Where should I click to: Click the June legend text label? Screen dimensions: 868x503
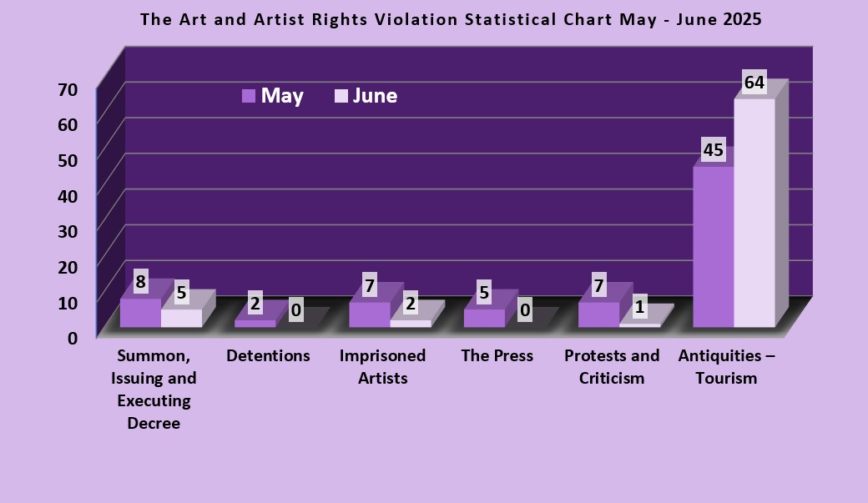[375, 96]
